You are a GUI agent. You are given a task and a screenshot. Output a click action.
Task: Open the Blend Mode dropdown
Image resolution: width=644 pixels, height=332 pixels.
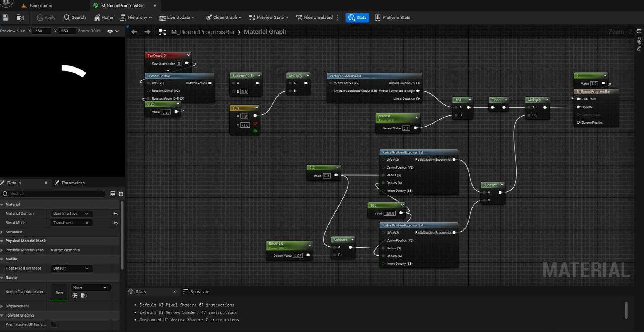[x=71, y=223]
